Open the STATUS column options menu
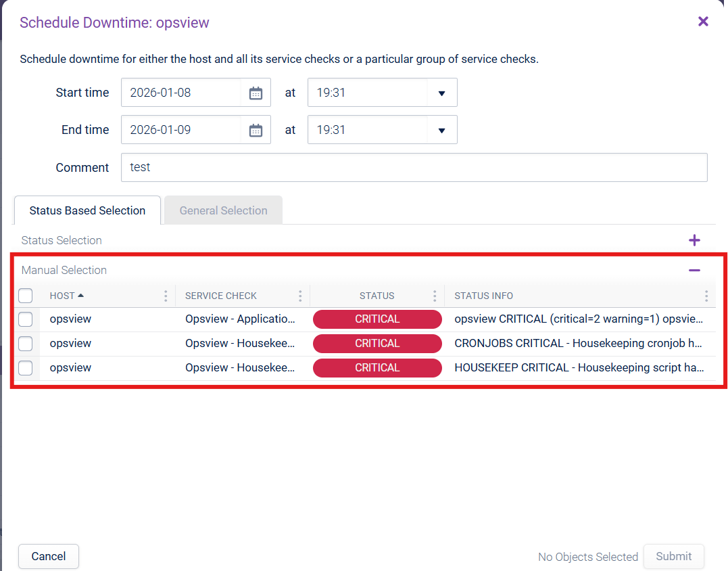This screenshot has height=571, width=728. 435,296
